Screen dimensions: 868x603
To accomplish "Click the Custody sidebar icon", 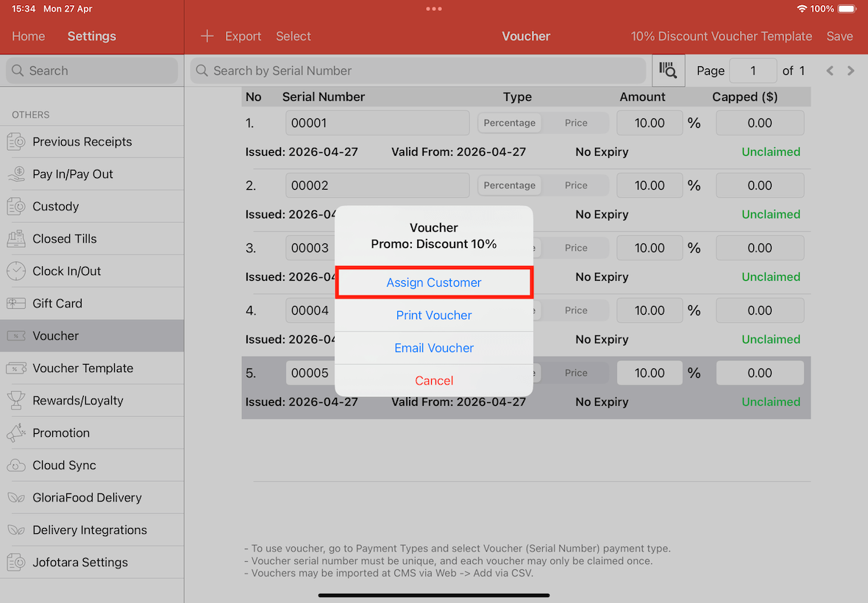I will tap(16, 207).
